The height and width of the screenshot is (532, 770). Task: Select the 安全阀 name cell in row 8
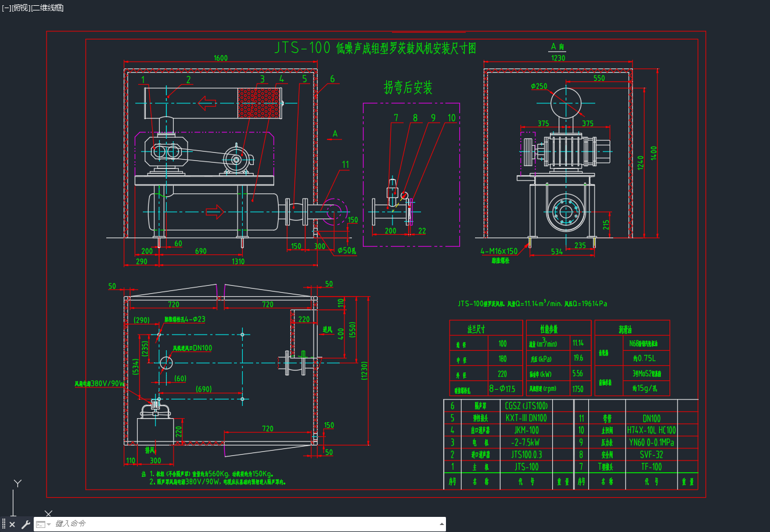tap(607, 455)
